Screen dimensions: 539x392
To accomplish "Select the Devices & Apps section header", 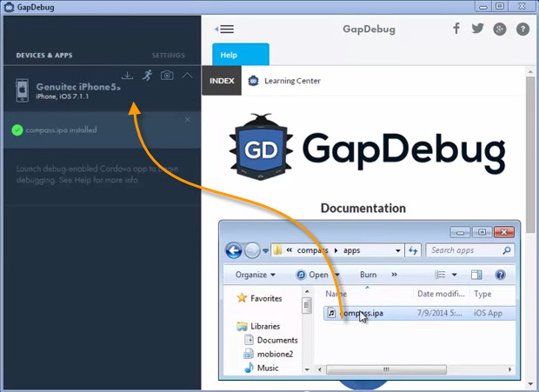I will 44,56.
